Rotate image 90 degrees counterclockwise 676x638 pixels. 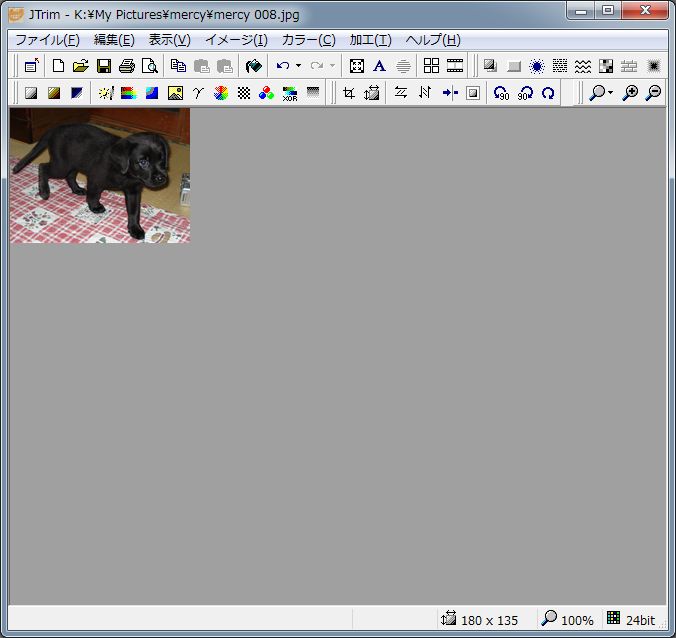click(x=501, y=93)
